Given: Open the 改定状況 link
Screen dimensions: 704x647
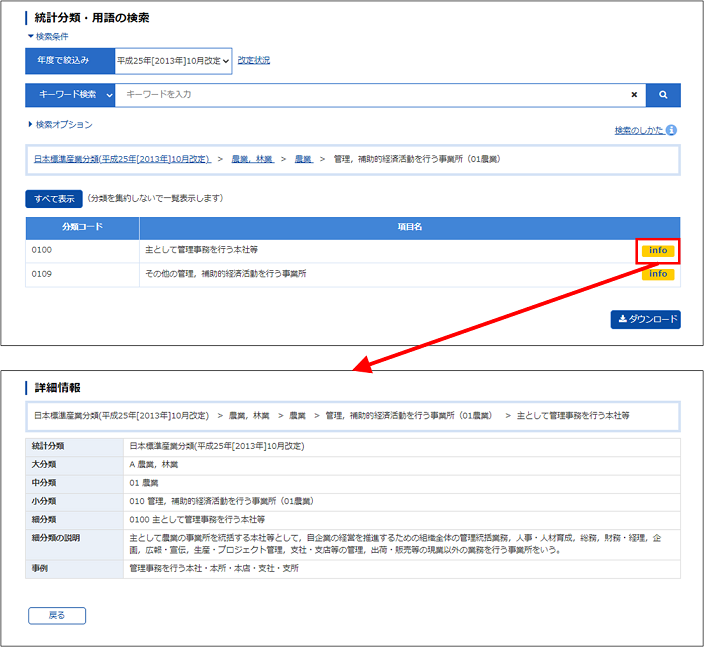Looking at the screenshot, I should [254, 60].
